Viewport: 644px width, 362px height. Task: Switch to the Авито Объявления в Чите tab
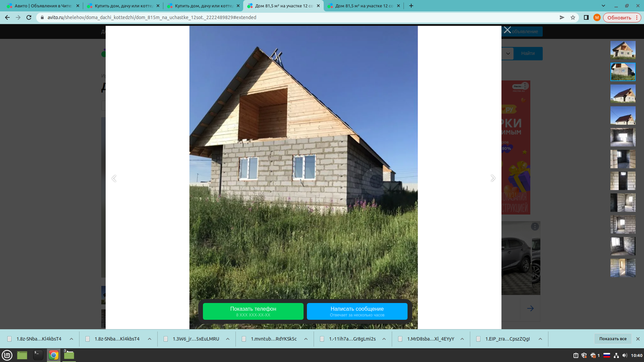pyautogui.click(x=43, y=6)
